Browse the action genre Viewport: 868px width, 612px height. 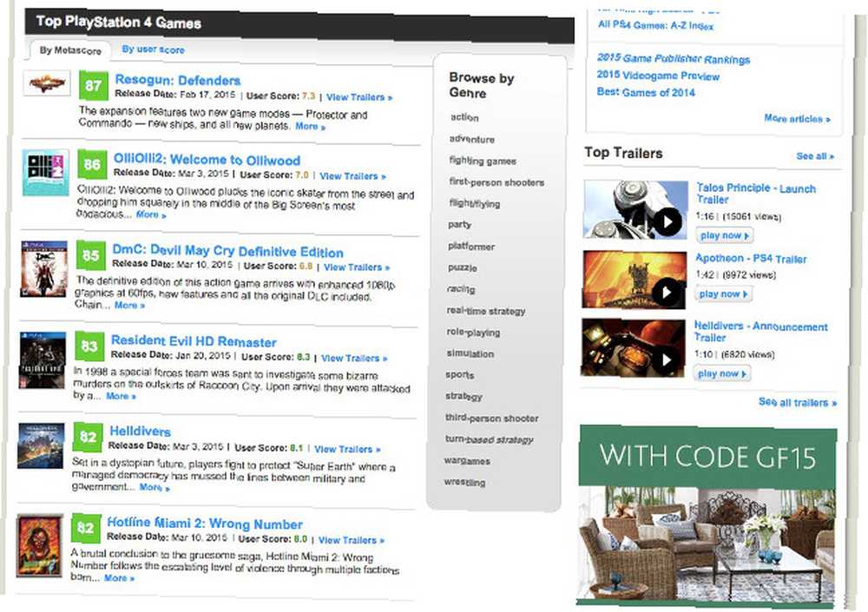tap(464, 117)
